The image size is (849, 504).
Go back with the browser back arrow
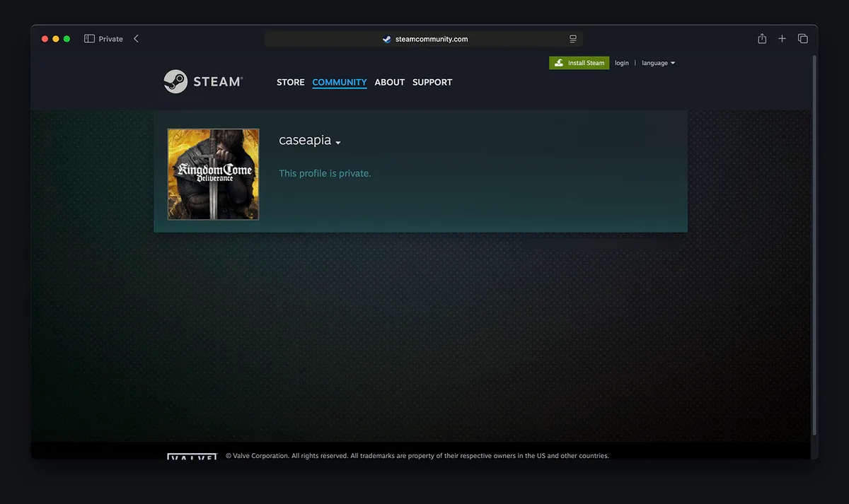point(136,39)
